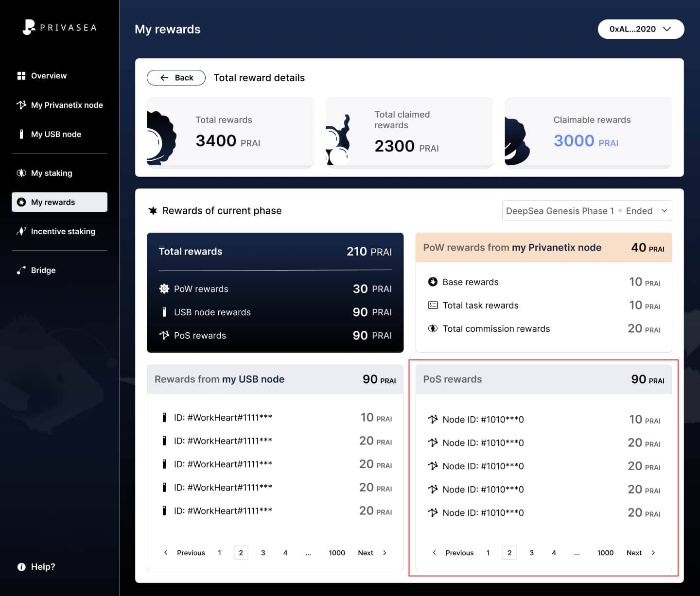Click Rewards from my USB node header

pyautogui.click(x=275, y=379)
